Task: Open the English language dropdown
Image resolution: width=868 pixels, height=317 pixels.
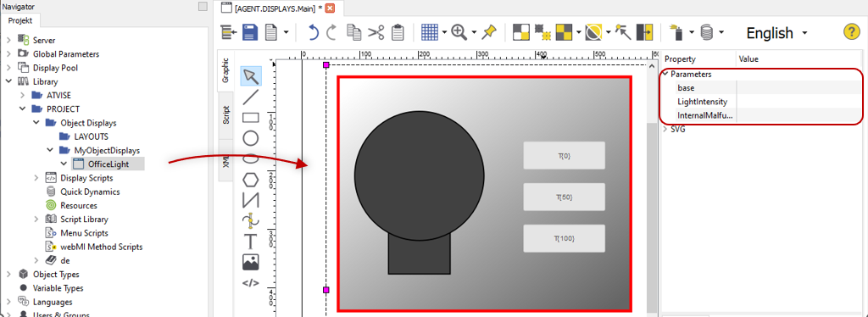Action: coord(776,33)
